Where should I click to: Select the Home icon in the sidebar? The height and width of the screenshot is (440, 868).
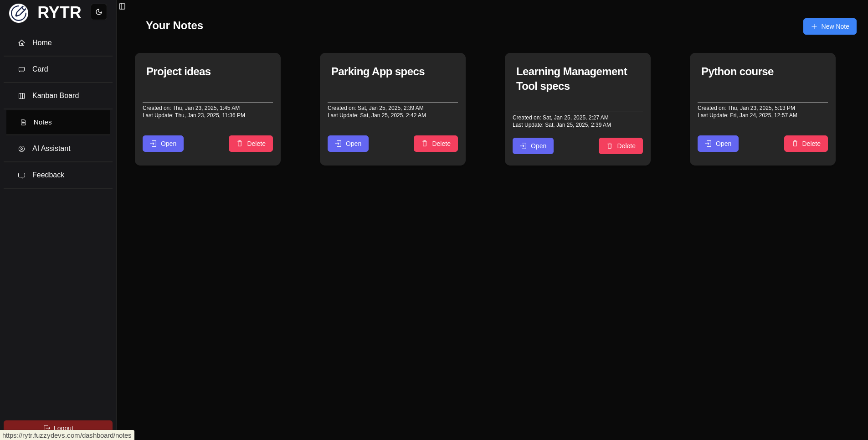(x=21, y=42)
